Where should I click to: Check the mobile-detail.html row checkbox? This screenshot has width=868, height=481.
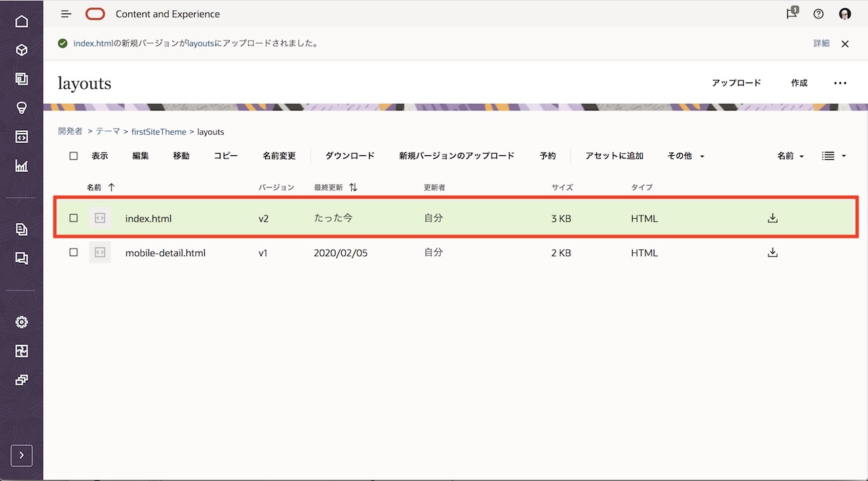tap(74, 253)
